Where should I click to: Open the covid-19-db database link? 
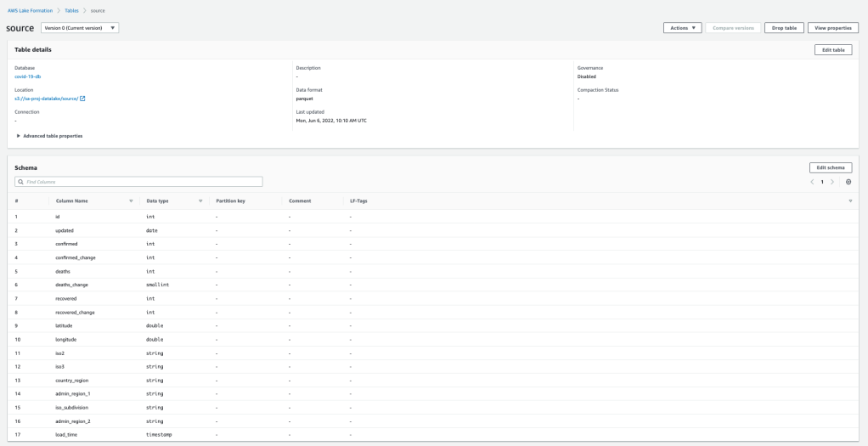[x=27, y=76]
